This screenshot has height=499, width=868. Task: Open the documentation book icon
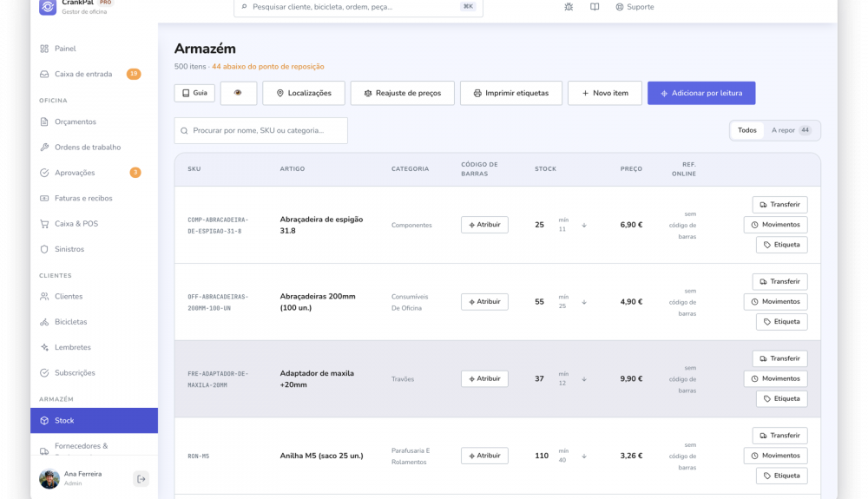pos(595,7)
